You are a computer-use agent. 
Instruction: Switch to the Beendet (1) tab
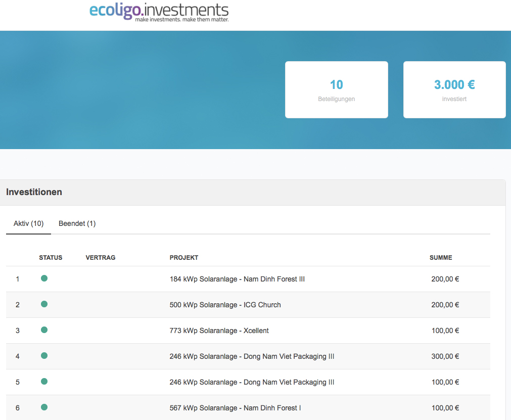[77, 223]
